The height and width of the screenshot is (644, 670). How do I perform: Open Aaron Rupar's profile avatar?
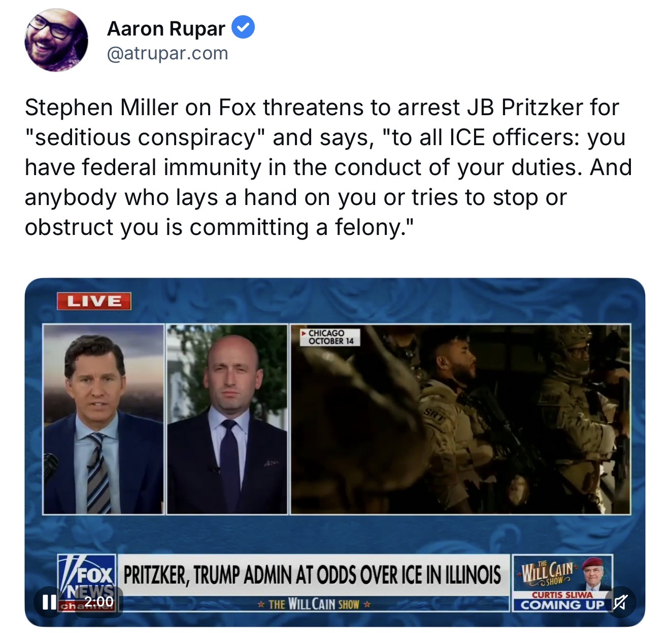tap(56, 41)
